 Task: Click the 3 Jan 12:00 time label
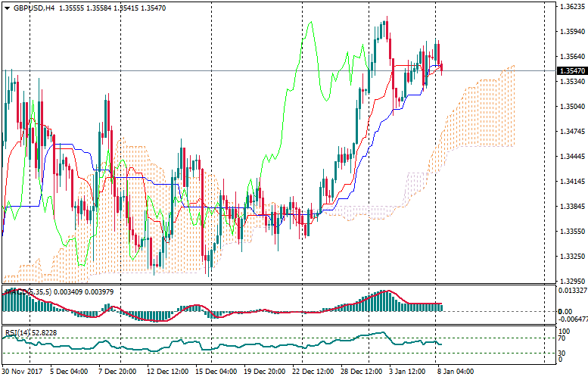pyautogui.click(x=407, y=372)
